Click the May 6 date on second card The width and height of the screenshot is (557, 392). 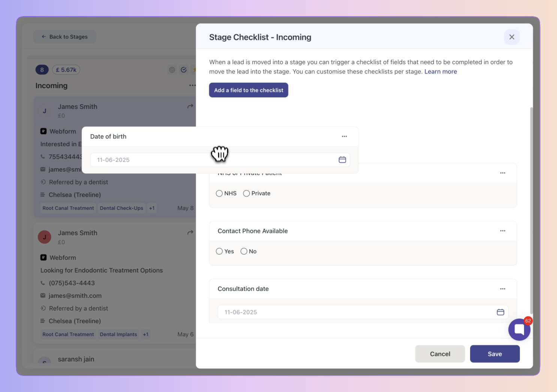(x=186, y=334)
